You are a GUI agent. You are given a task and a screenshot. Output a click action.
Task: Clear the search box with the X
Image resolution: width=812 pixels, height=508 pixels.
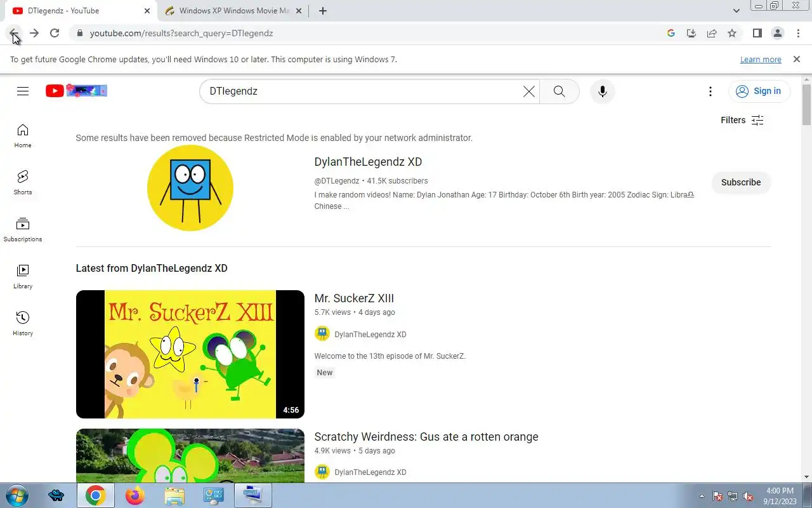528,91
